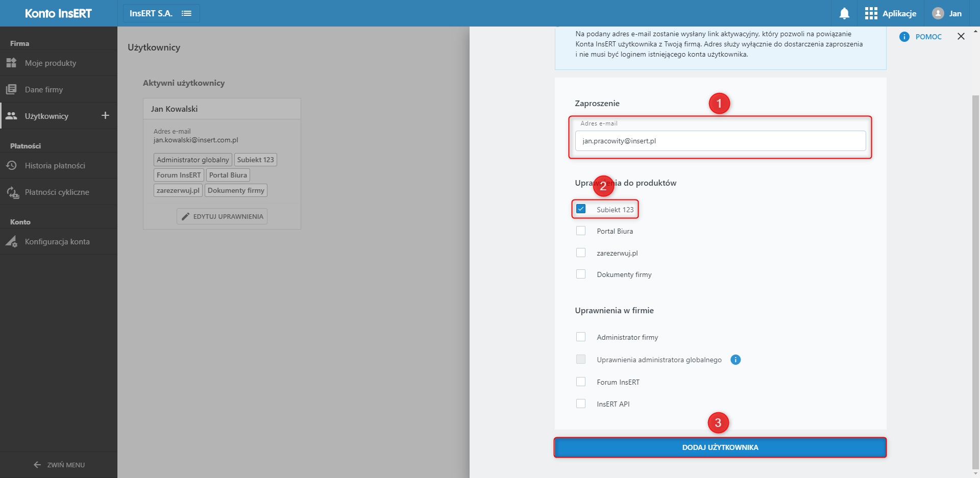Show info about global administrator permissions
980x478 pixels.
(736, 360)
